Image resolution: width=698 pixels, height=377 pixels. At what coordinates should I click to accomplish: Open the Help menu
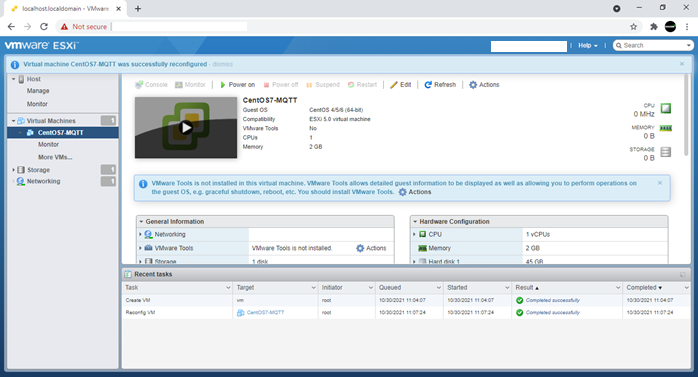coord(588,45)
